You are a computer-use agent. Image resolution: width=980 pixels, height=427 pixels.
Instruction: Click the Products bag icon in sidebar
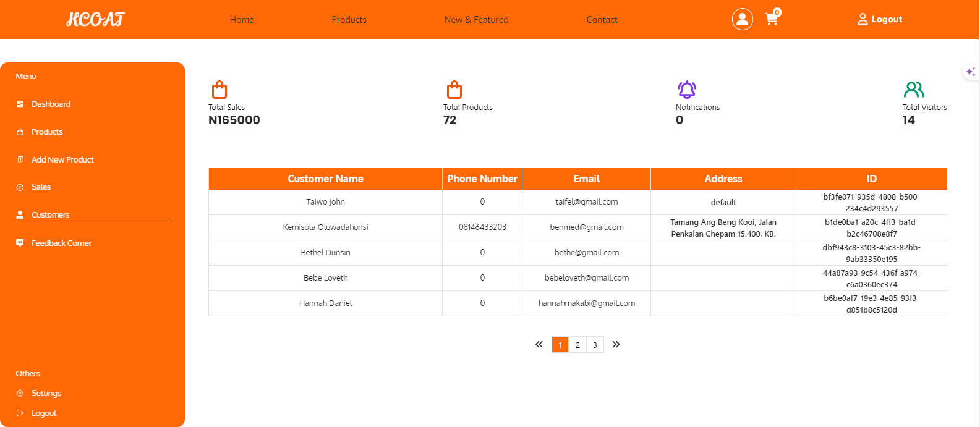tap(20, 132)
